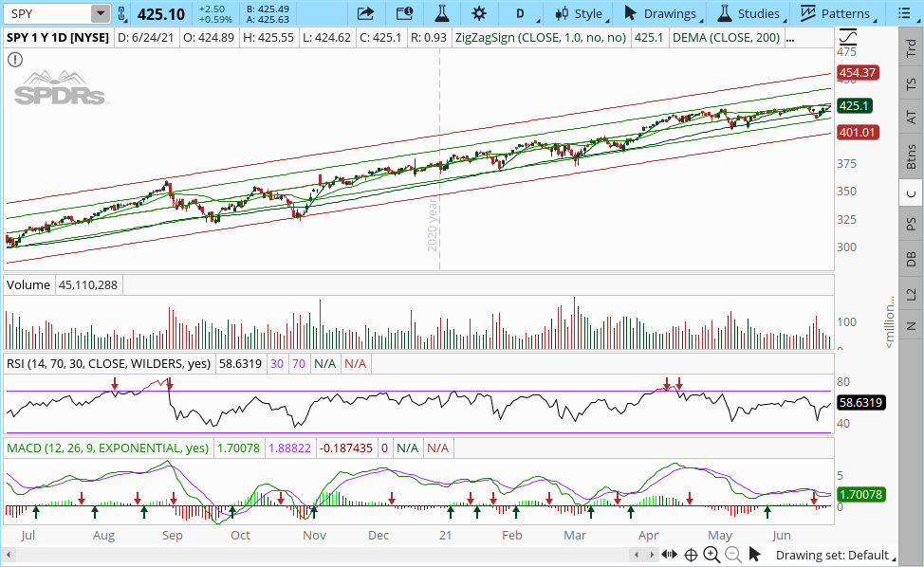Open the Drawing set Default selector
The height and width of the screenshot is (567, 924).
click(832, 556)
